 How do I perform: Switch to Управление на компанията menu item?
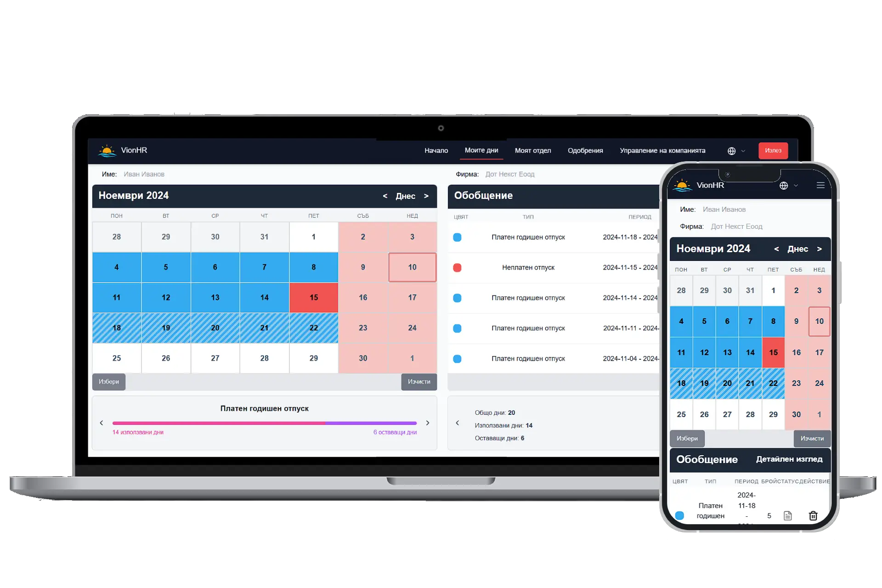pyautogui.click(x=662, y=150)
